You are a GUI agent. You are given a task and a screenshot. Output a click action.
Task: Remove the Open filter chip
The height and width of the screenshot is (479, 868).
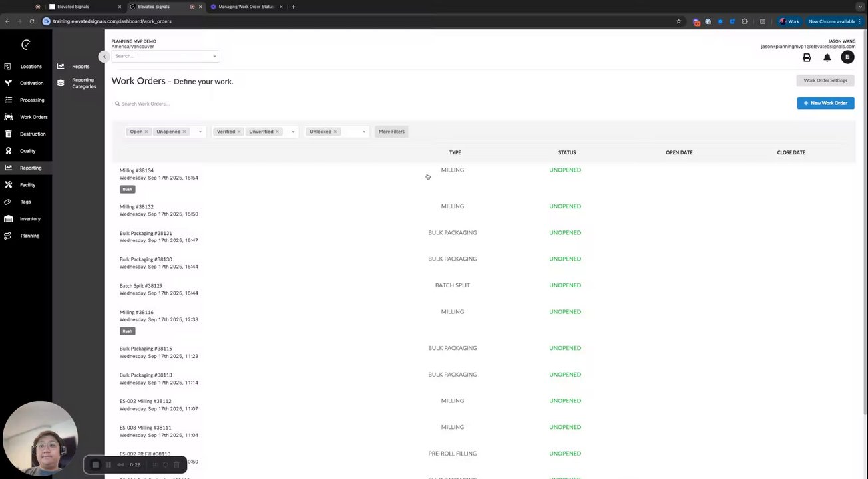coord(146,132)
